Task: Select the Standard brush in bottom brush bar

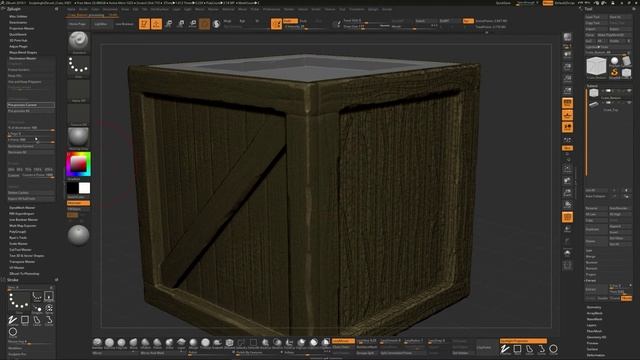Action: click(97, 343)
